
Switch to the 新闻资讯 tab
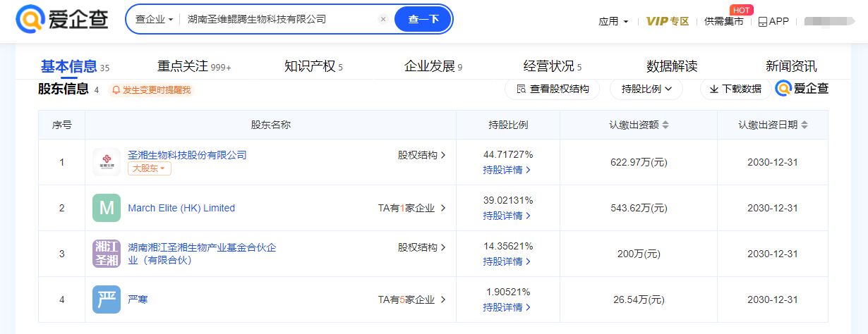791,66
